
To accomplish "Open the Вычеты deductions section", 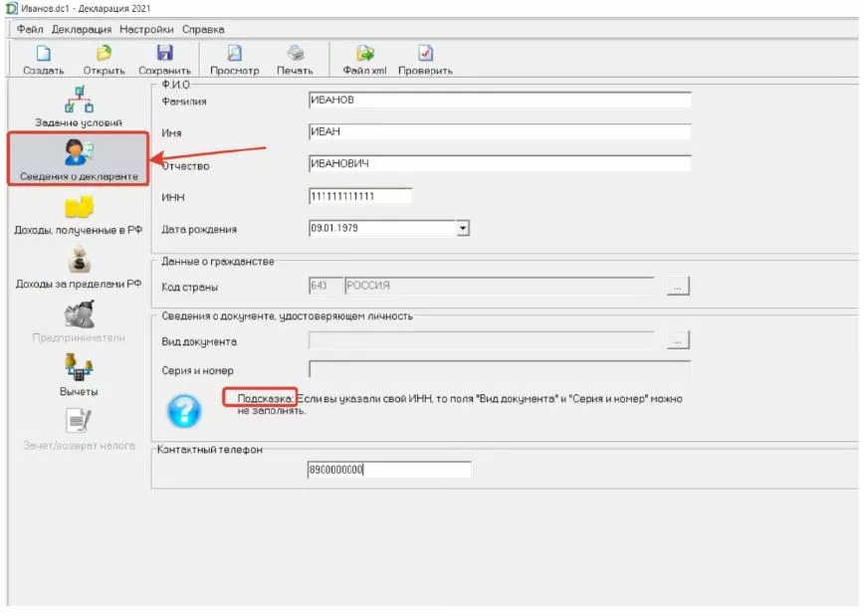I will point(79,373).
